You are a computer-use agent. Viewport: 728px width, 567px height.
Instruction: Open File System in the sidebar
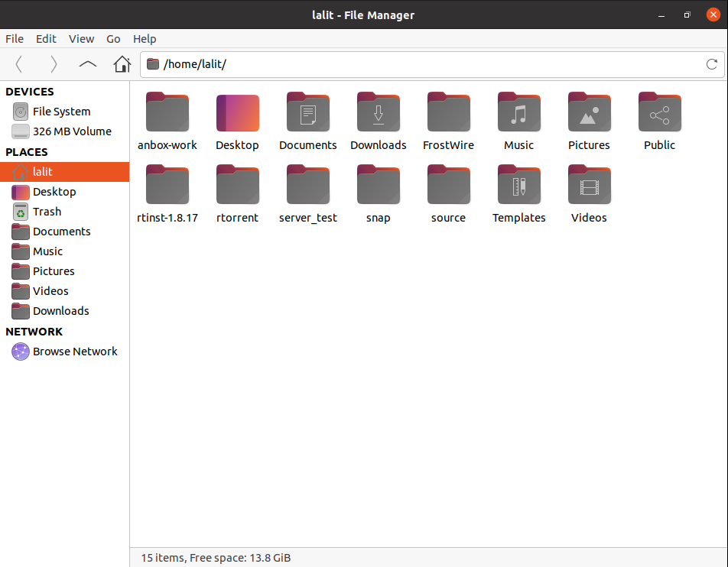(x=61, y=112)
